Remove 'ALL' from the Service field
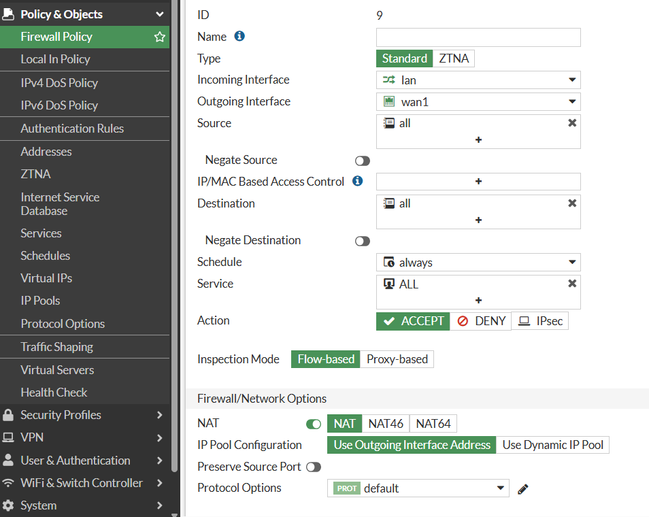Screen dimensions: 649x517 point(572,284)
